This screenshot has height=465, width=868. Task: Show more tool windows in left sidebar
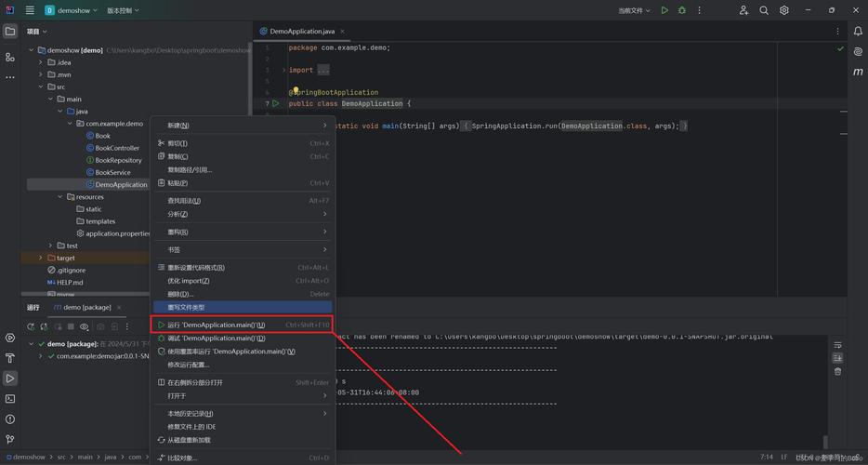10,77
